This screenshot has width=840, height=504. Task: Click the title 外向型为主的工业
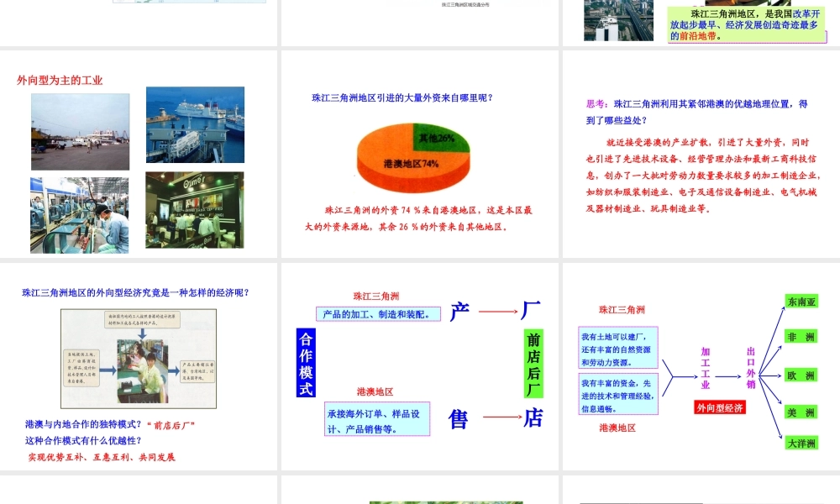tap(60, 81)
